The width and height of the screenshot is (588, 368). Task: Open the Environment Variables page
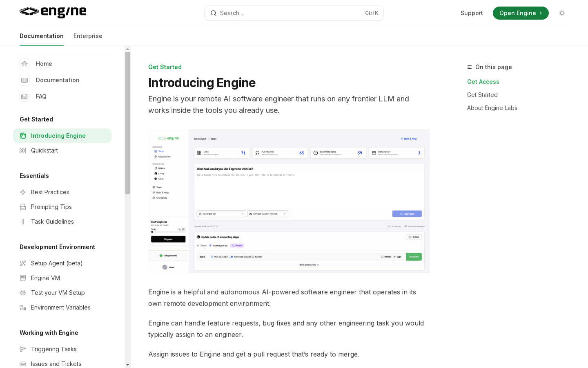coord(62,307)
